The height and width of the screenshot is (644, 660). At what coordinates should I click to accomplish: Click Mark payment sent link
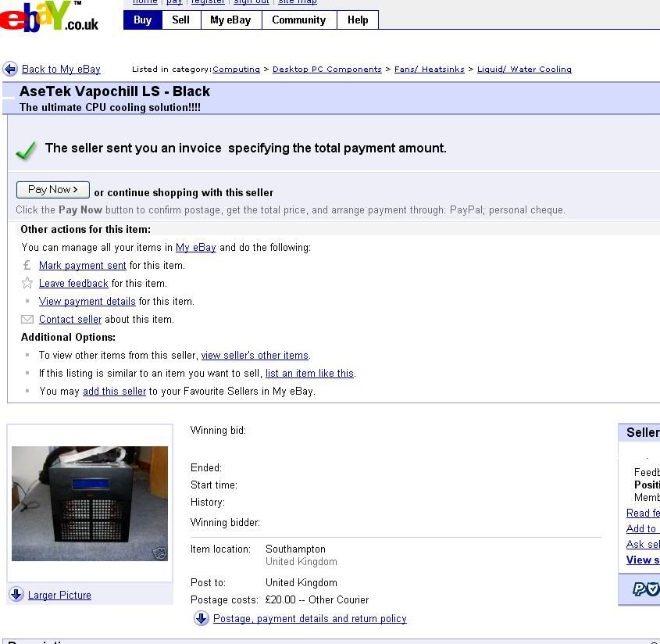83,266
